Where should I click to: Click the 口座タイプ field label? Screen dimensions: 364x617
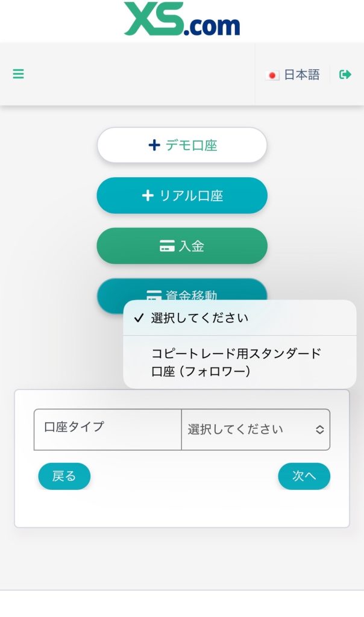click(74, 427)
